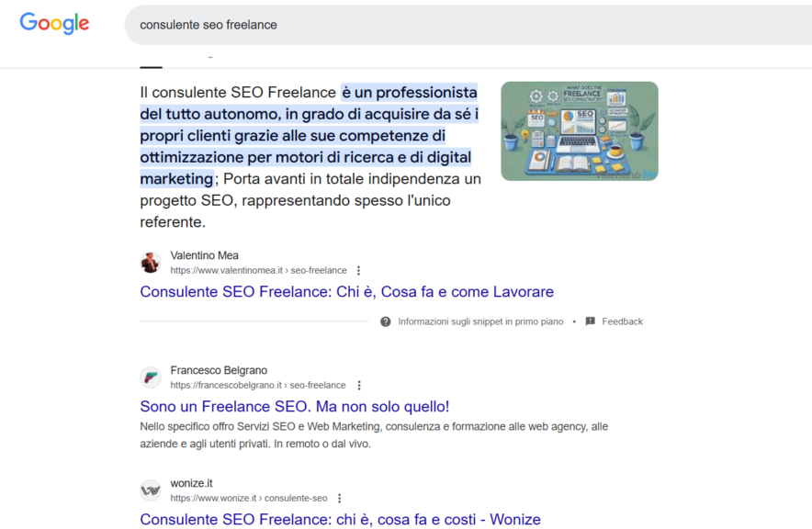Open Informazioni sugli snippet in primo piano
812x529 pixels.
(x=480, y=321)
